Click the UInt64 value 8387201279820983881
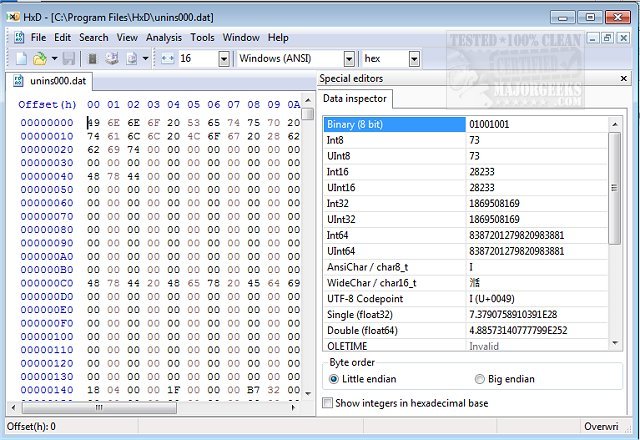 [516, 251]
